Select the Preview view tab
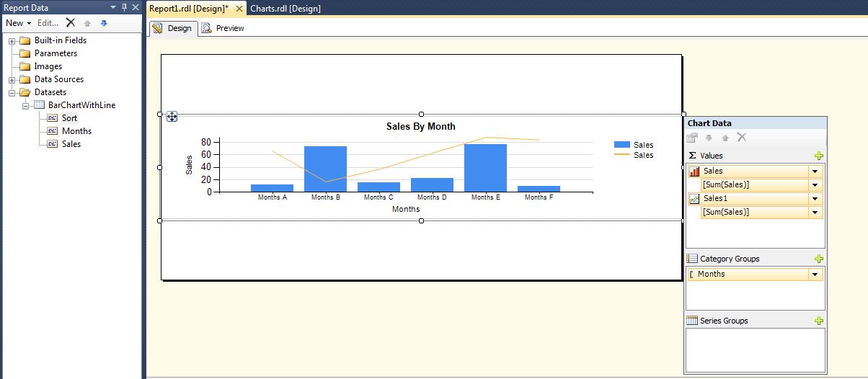This screenshot has height=379, width=868. pos(223,28)
